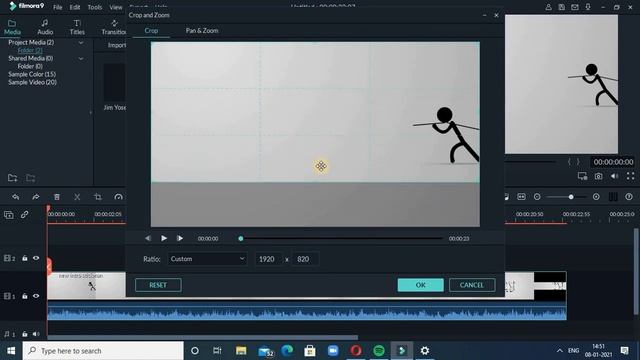The image size is (640, 360).
Task: Click the preview volume speaker icon
Action: click(614, 176)
